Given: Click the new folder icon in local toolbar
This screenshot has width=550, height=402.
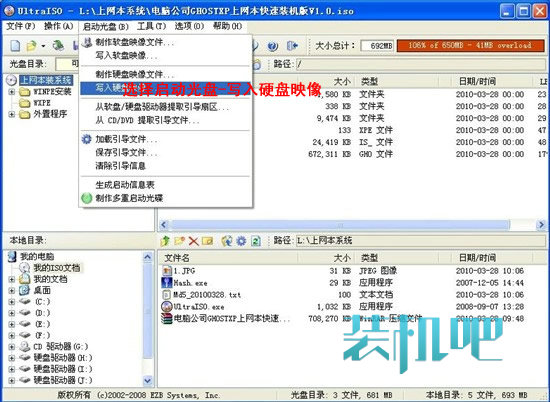Looking at the screenshot, I should 180,241.
